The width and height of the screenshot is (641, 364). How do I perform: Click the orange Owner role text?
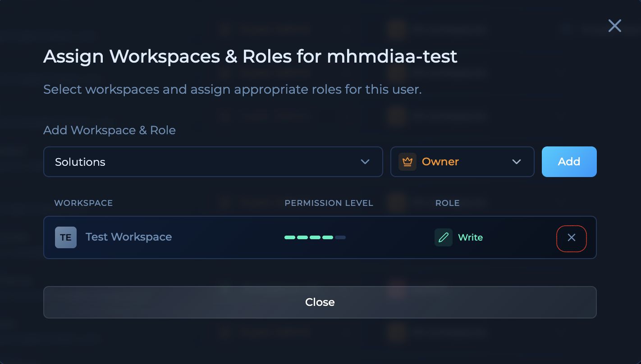[x=440, y=161]
